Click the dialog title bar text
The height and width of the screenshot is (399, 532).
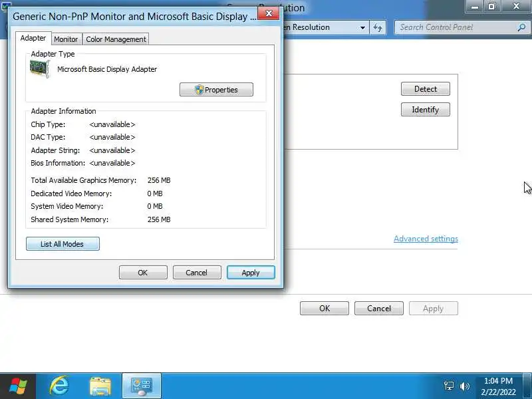pos(134,17)
